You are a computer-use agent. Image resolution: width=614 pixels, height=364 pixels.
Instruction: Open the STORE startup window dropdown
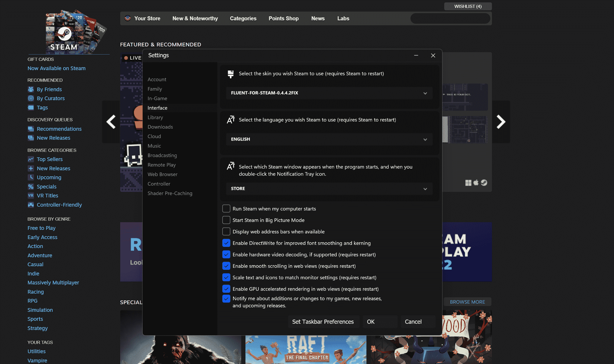[329, 189]
